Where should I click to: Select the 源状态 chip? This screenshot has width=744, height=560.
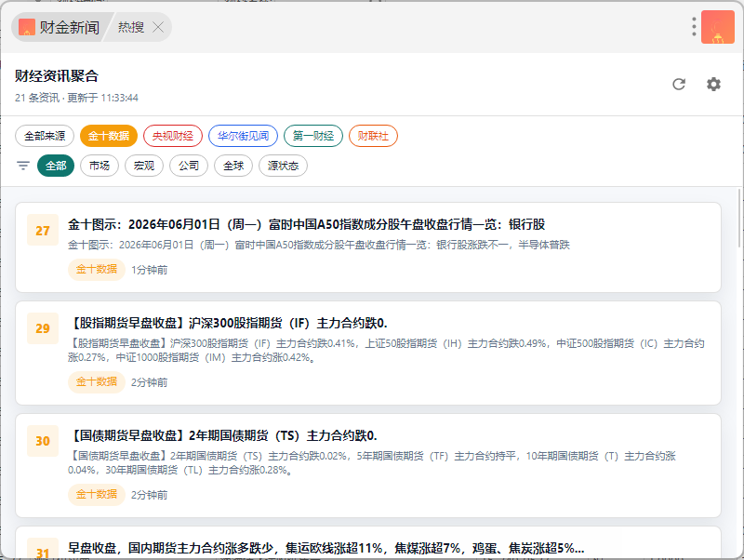pyautogui.click(x=283, y=166)
